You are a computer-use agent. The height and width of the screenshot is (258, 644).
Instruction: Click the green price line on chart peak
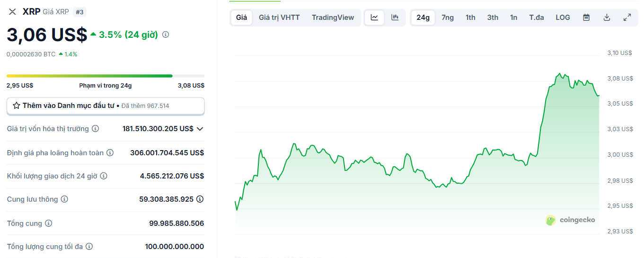[560, 74]
